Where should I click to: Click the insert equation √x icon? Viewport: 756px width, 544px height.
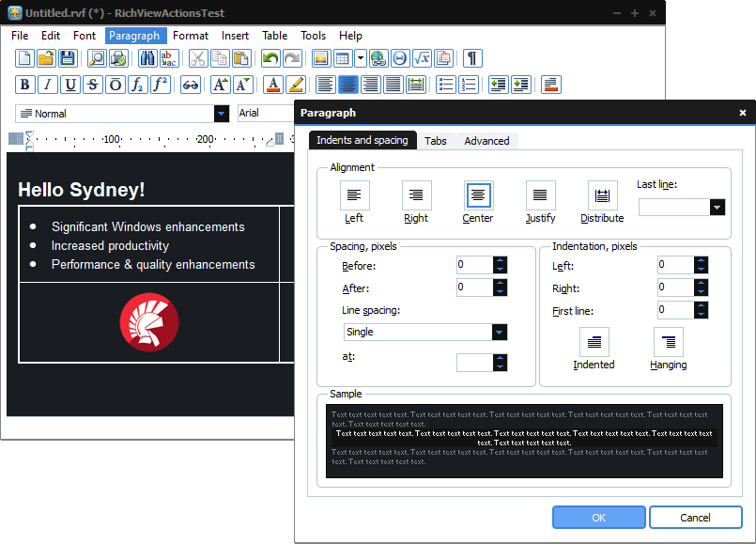pyautogui.click(x=420, y=58)
